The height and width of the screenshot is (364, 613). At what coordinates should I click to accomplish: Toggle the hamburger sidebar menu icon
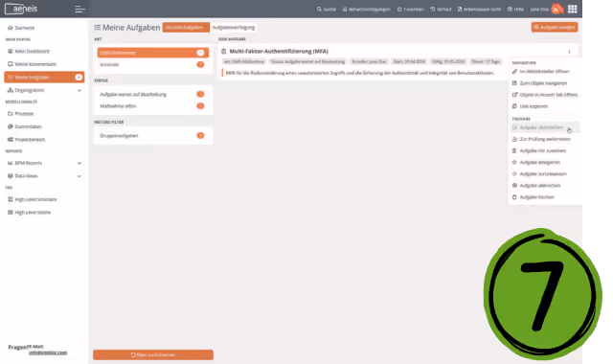79,9
